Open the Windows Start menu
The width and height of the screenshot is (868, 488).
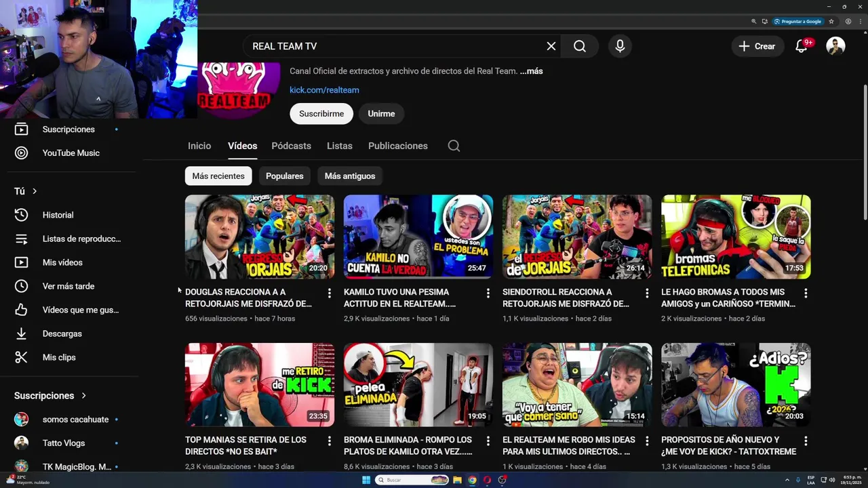pos(366,480)
